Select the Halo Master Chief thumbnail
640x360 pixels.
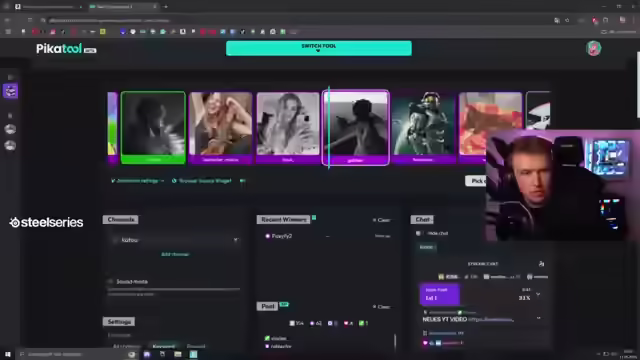click(x=423, y=128)
